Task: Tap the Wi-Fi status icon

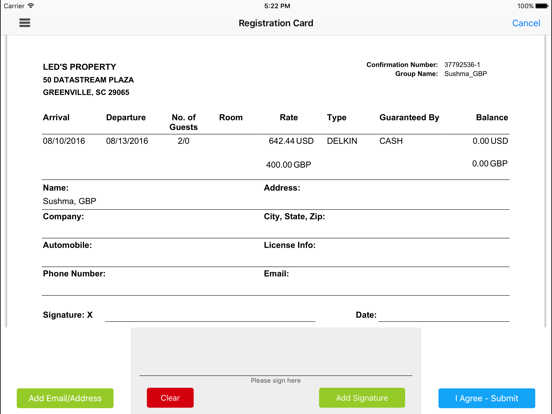Action: tap(31, 6)
